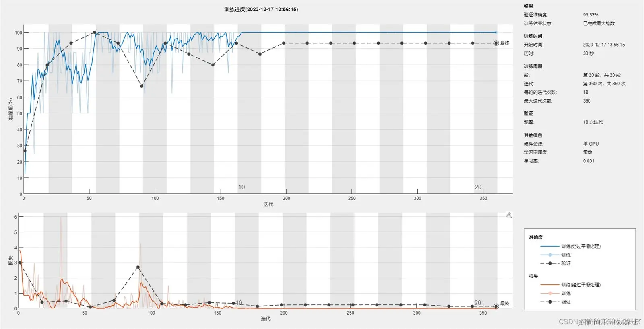This screenshot has width=644, height=329.
Task: Click the 每轮的迭代次数 label
Action: coord(540,92)
